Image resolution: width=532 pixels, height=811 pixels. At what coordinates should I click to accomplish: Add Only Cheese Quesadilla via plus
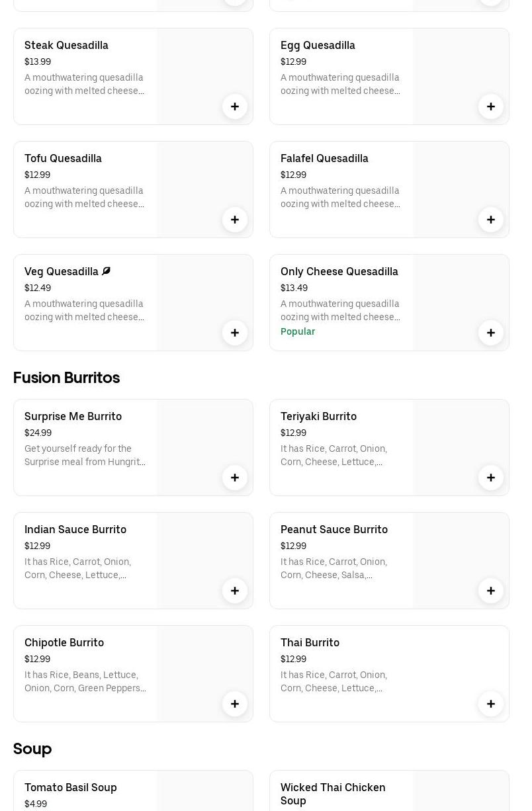click(491, 333)
